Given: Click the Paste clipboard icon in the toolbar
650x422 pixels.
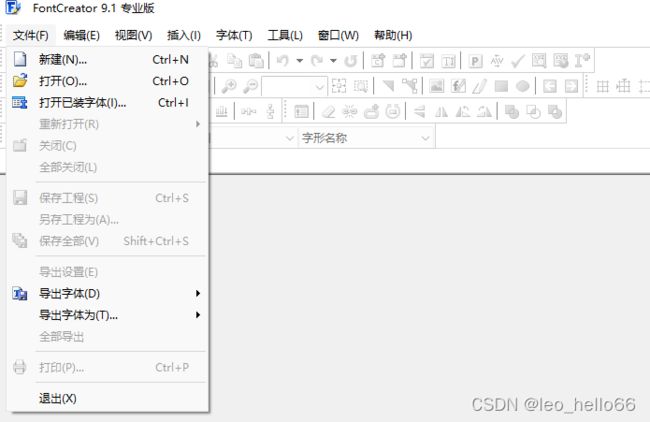Looking at the screenshot, I should [x=256, y=61].
